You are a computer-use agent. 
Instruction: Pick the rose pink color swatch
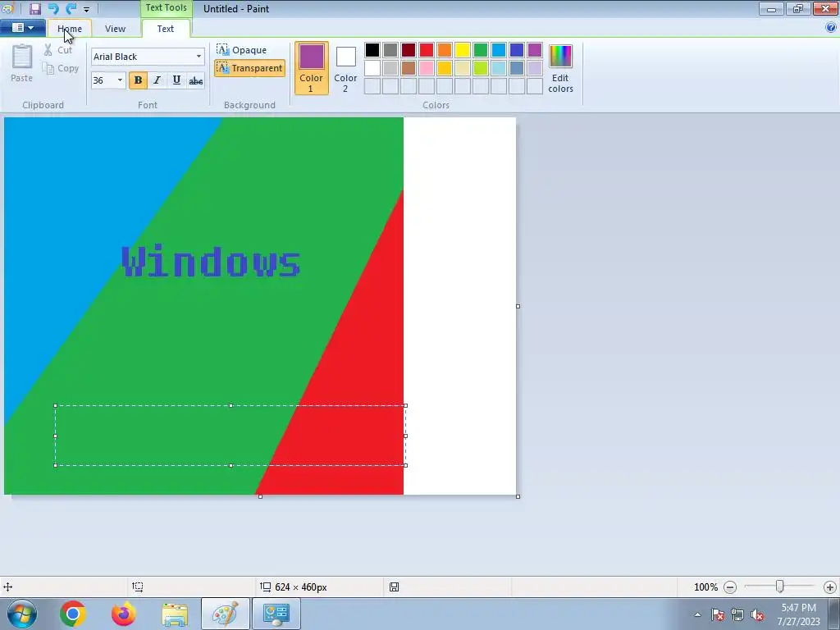click(x=427, y=68)
